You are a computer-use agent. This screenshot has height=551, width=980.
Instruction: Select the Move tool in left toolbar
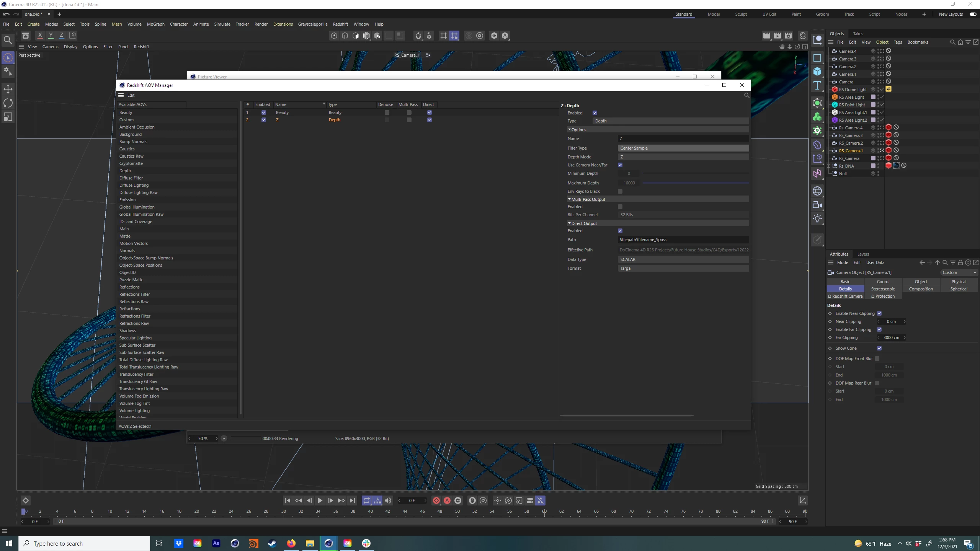8,89
